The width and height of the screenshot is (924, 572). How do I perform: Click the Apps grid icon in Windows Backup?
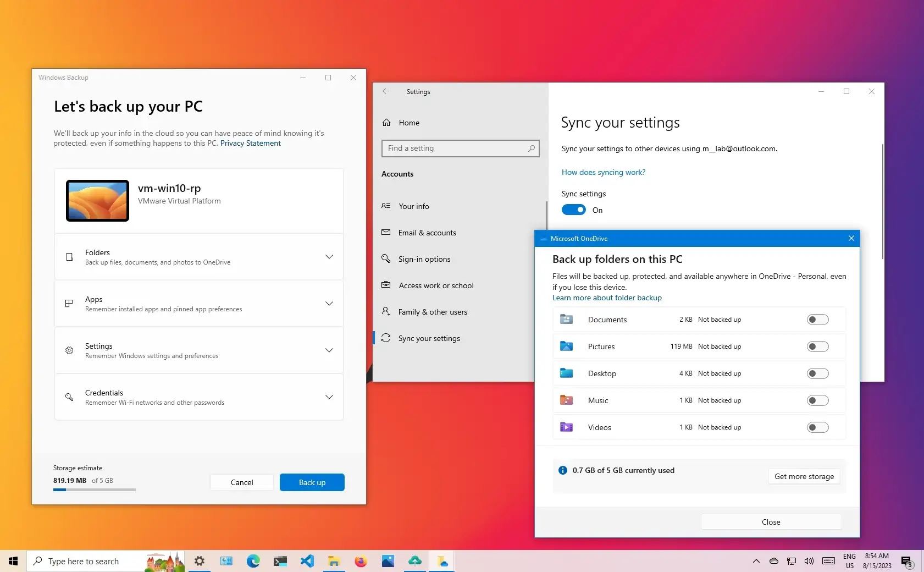pyautogui.click(x=69, y=304)
